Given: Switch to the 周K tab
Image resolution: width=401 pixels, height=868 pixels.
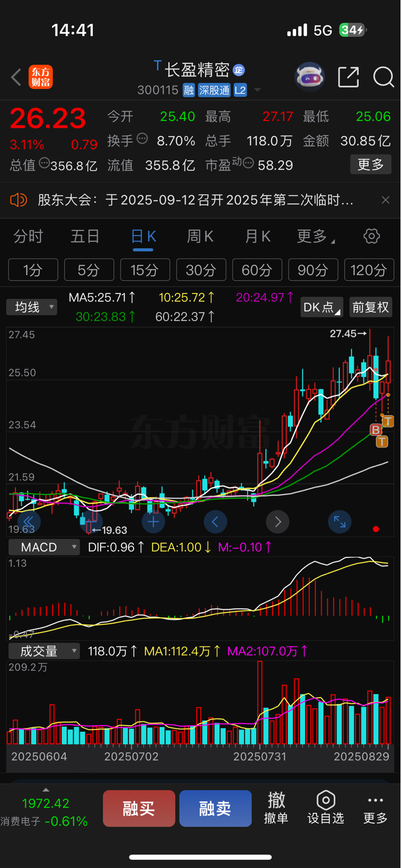Looking at the screenshot, I should click(x=200, y=237).
